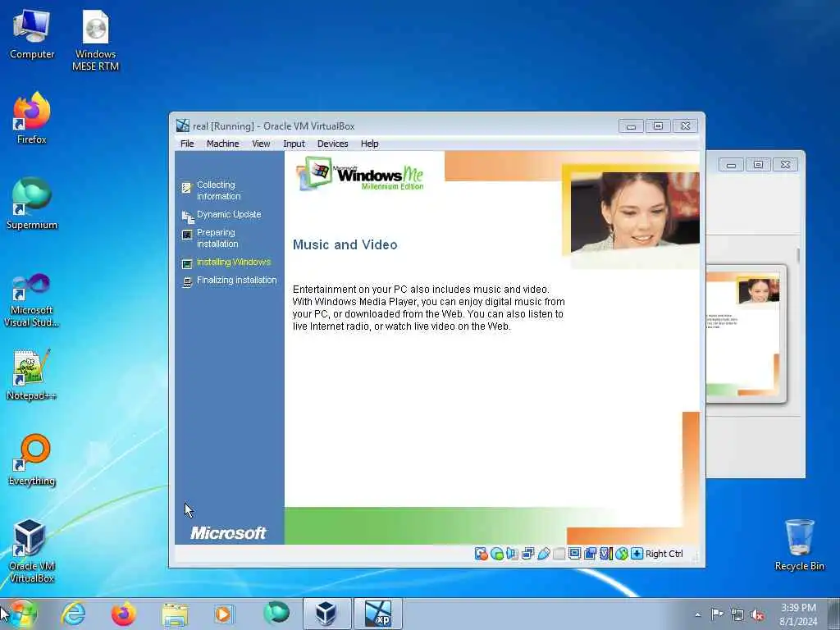Maximize the real [Running] VirtualBox window
This screenshot has height=630, width=840.
click(658, 126)
